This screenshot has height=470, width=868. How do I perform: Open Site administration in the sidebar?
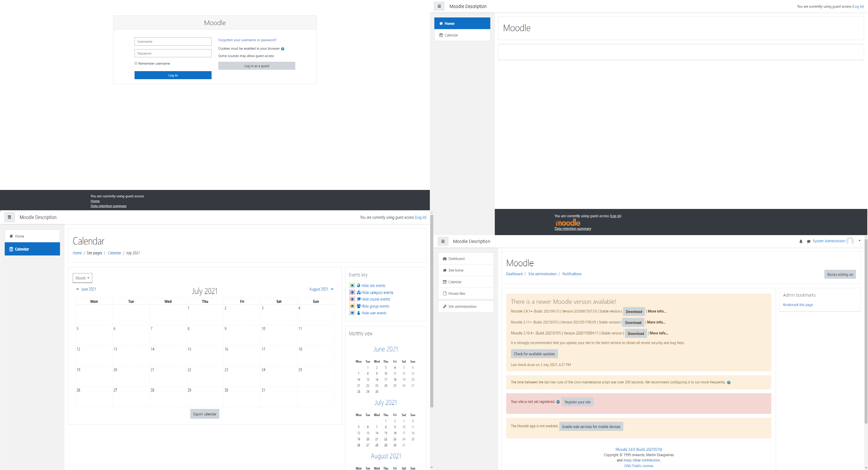tap(462, 306)
